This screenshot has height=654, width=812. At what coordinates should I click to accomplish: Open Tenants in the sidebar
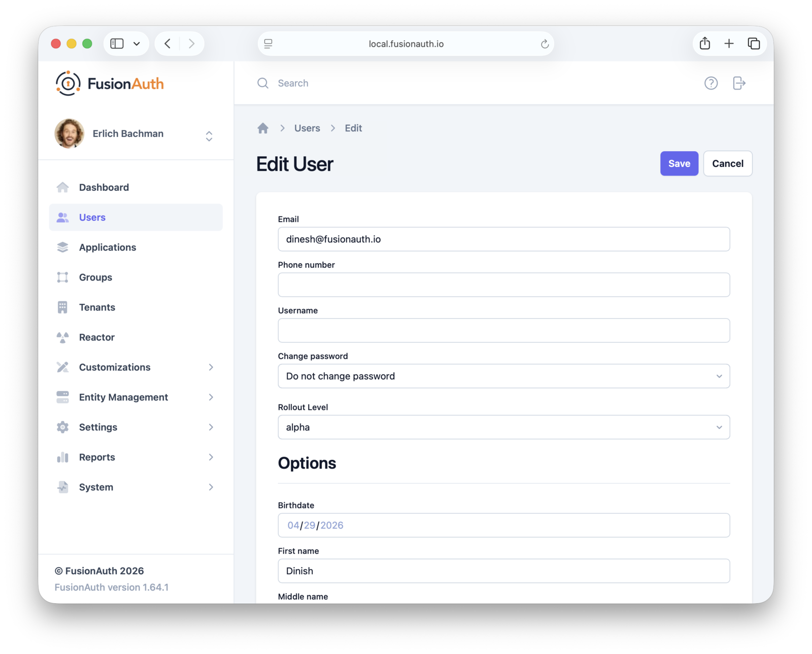(x=136, y=307)
